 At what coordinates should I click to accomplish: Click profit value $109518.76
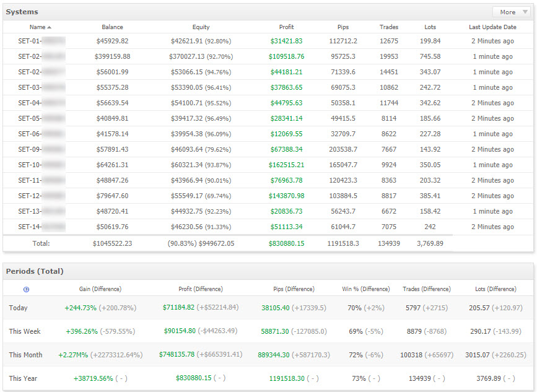pos(286,56)
